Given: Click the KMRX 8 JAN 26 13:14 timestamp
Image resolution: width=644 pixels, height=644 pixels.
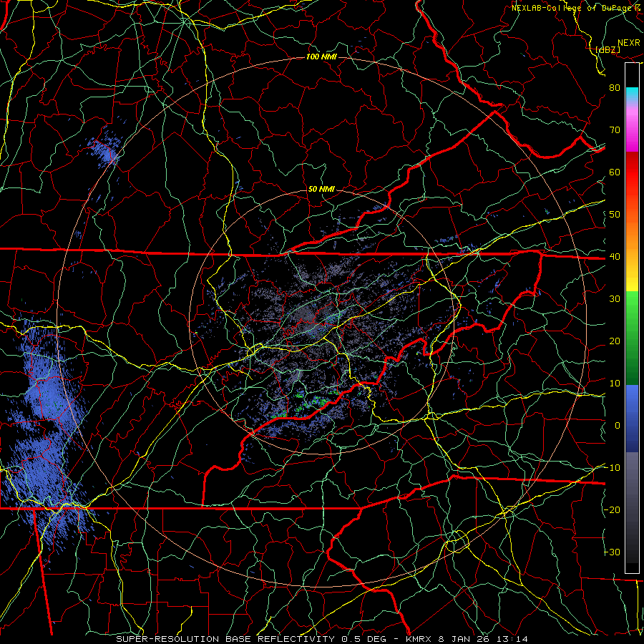Looking at the screenshot, I should 467,639.
